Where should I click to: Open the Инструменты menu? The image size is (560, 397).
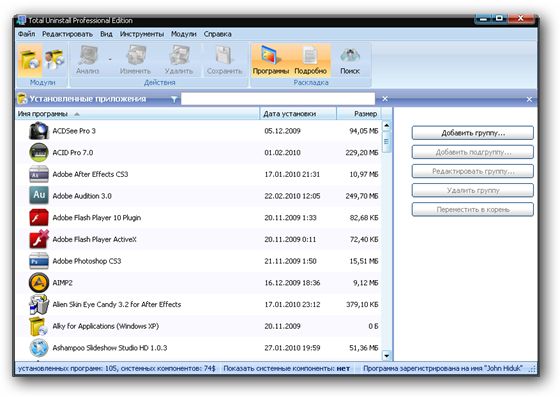142,34
